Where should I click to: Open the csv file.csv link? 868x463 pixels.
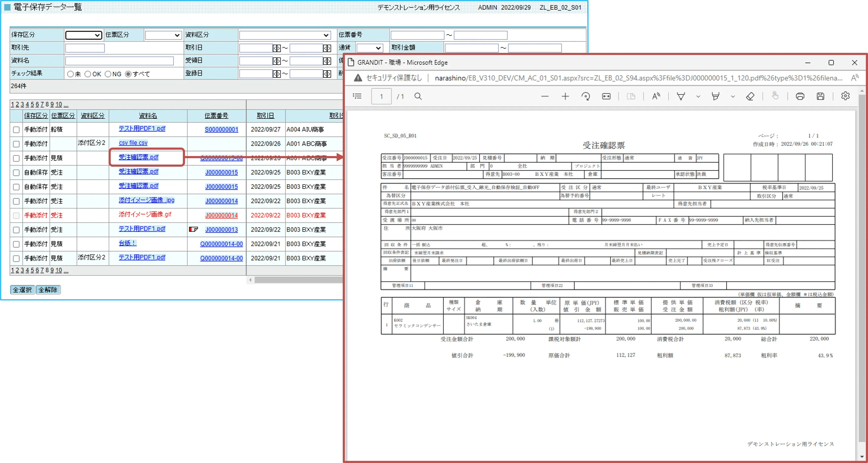coord(133,143)
